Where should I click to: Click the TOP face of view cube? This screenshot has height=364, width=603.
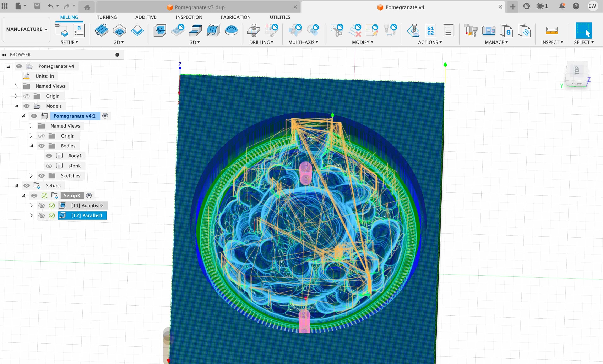(x=577, y=70)
